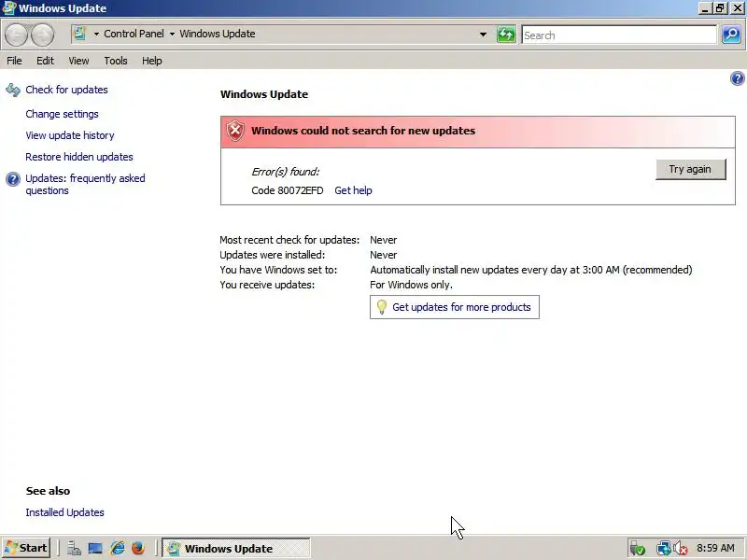Viewport: 747px width, 560px height.
Task: Click the Get help link
Action: (x=353, y=190)
